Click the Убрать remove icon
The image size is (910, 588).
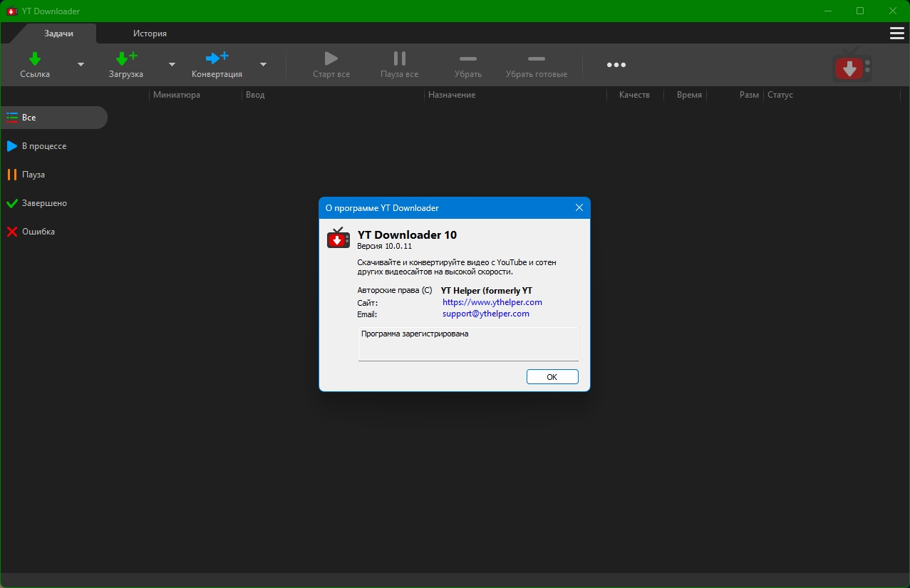tap(468, 58)
